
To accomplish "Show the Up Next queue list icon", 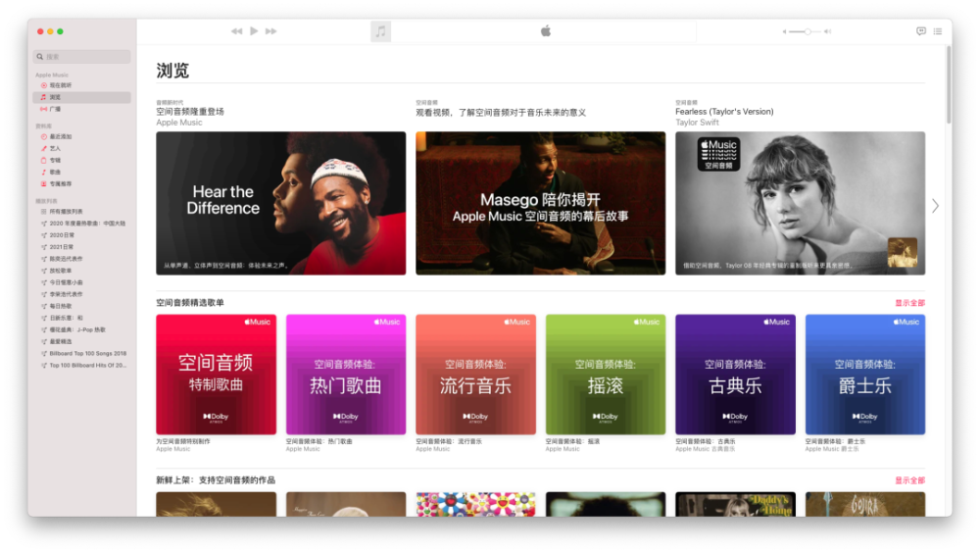I will coord(938,31).
